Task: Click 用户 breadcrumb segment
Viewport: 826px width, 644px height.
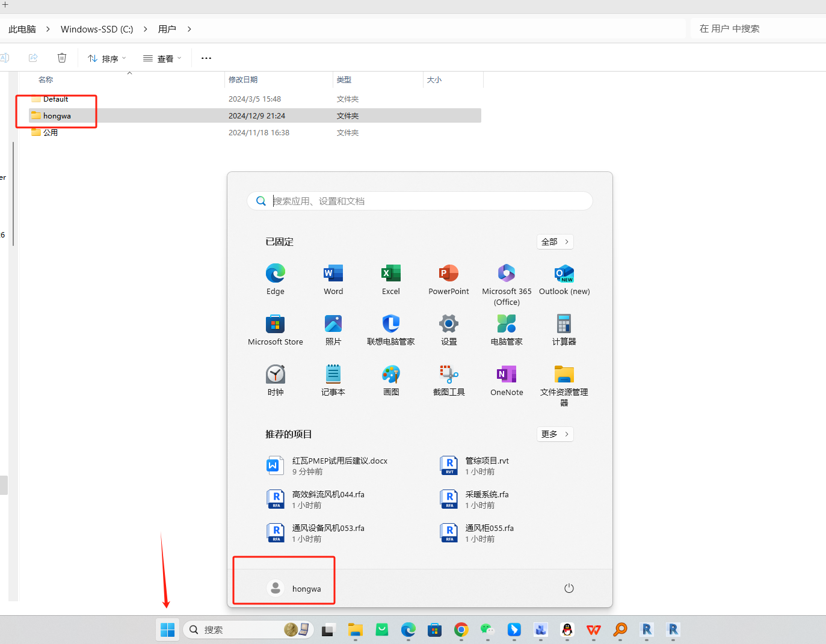Action: coord(167,29)
